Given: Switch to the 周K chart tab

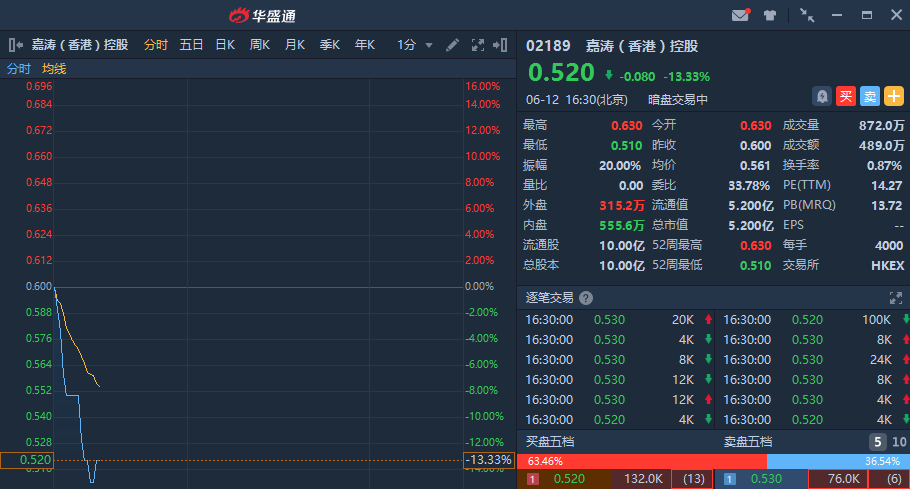Looking at the screenshot, I should coord(260,45).
